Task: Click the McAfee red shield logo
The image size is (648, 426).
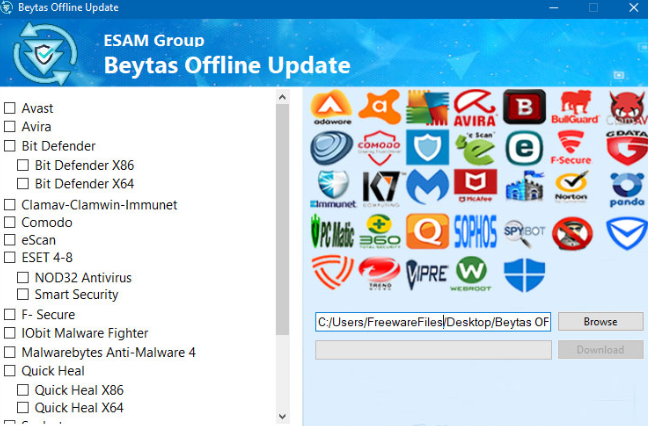Action: point(475,186)
